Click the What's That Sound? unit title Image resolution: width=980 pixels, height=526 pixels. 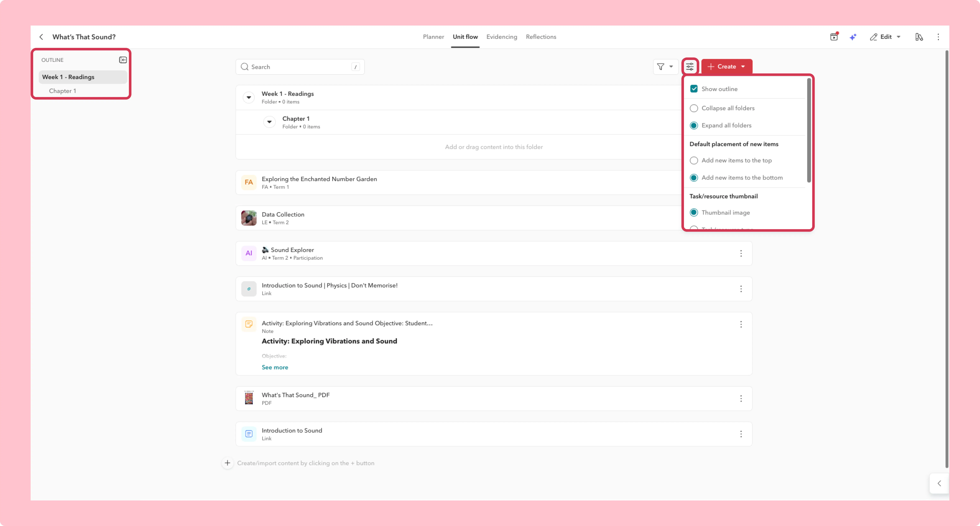pos(84,37)
